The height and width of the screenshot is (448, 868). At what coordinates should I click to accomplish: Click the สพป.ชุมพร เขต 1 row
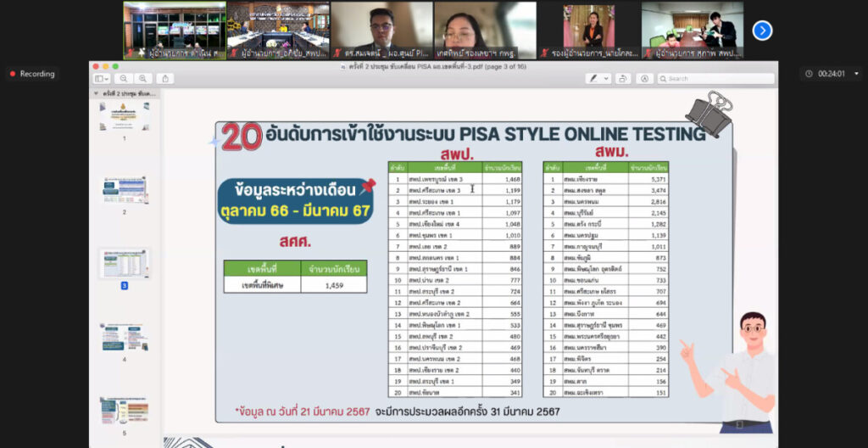click(x=455, y=236)
